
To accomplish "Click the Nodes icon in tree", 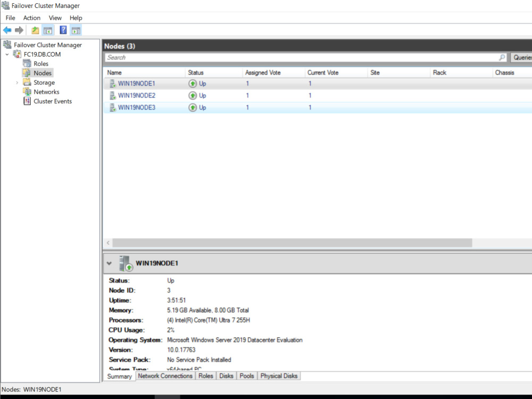I will click(27, 72).
